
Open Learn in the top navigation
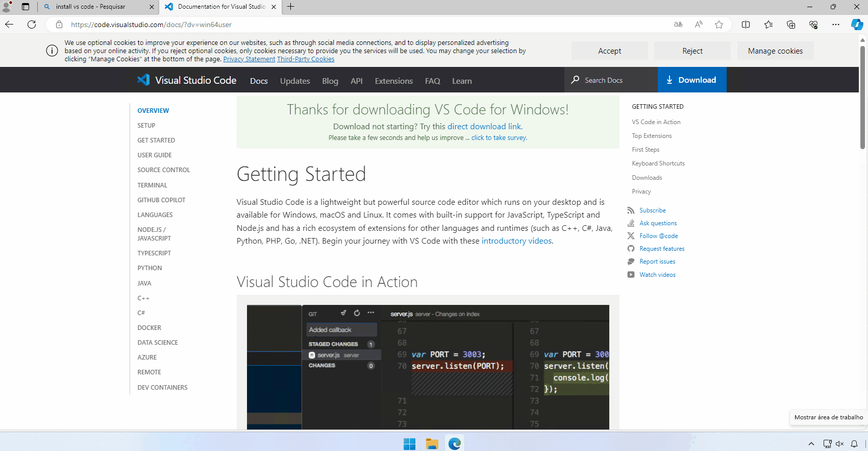click(462, 81)
